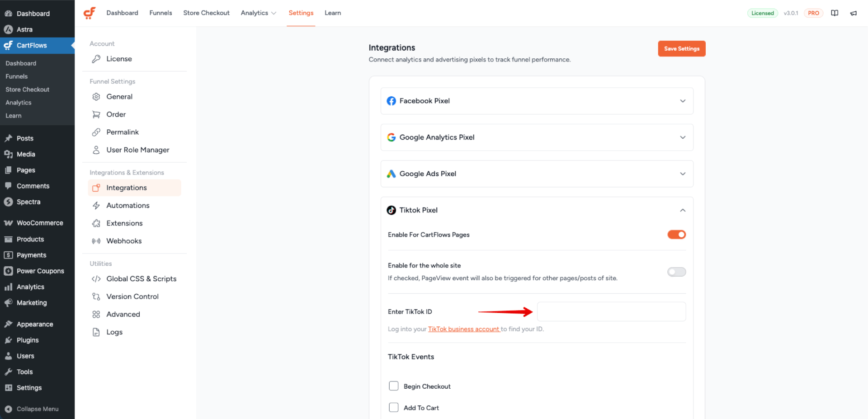Check the Begin Checkout checkbox
Image resolution: width=868 pixels, height=419 pixels.
(394, 386)
